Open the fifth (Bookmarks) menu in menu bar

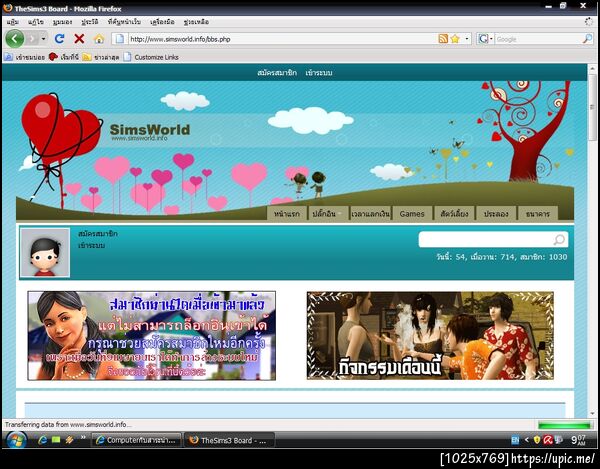pos(124,22)
